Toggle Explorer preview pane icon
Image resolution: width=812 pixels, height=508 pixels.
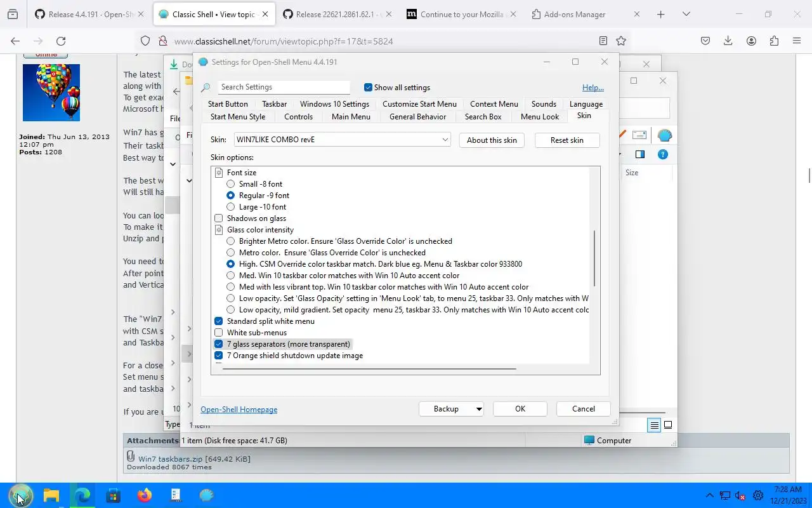[640, 154]
